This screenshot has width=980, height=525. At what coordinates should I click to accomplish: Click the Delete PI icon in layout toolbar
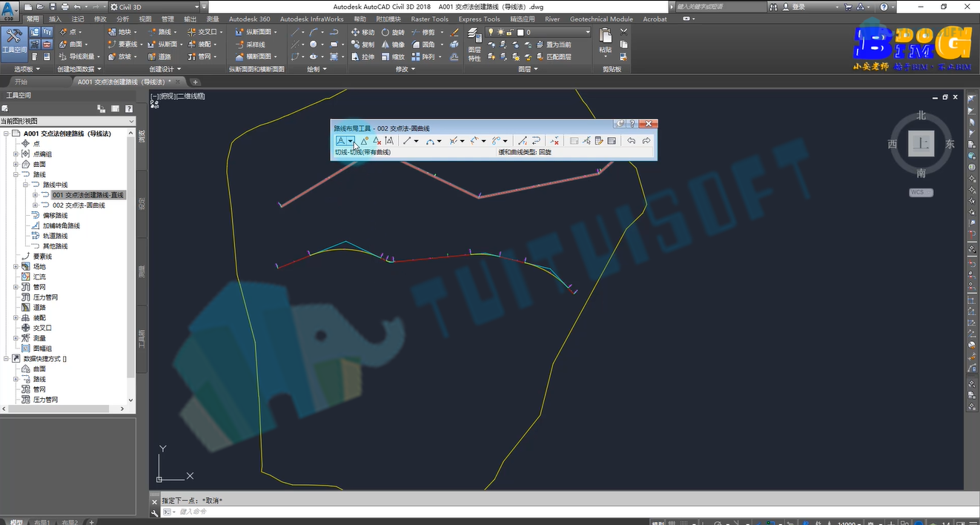(x=377, y=141)
